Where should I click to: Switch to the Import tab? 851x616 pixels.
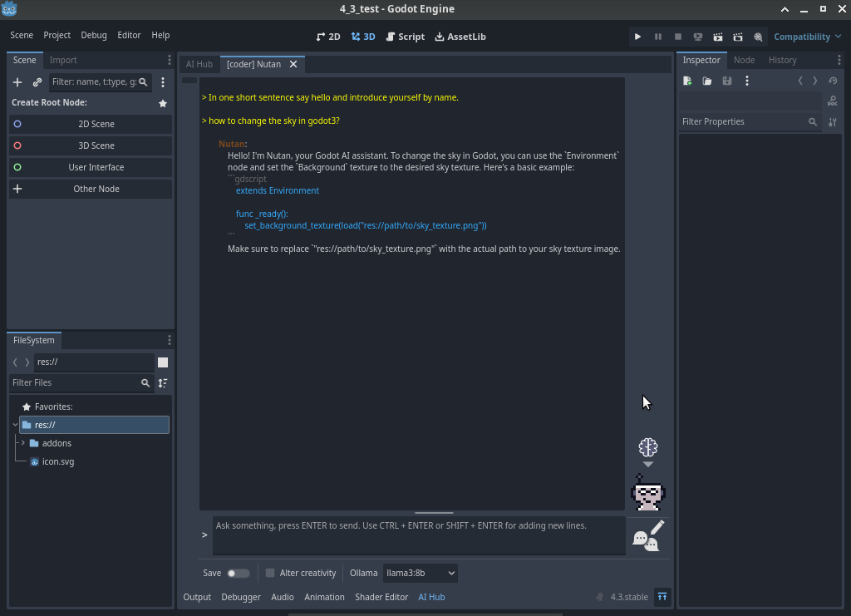(x=63, y=60)
